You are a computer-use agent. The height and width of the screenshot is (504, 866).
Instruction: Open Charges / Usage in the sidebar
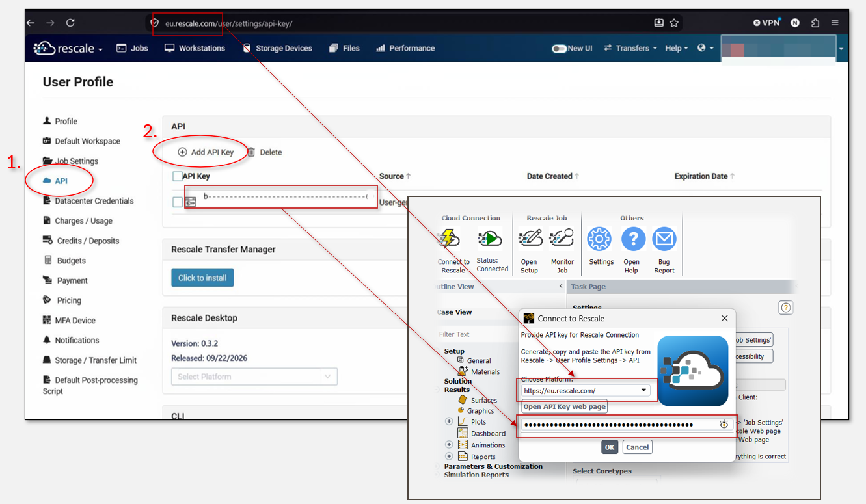click(77, 221)
